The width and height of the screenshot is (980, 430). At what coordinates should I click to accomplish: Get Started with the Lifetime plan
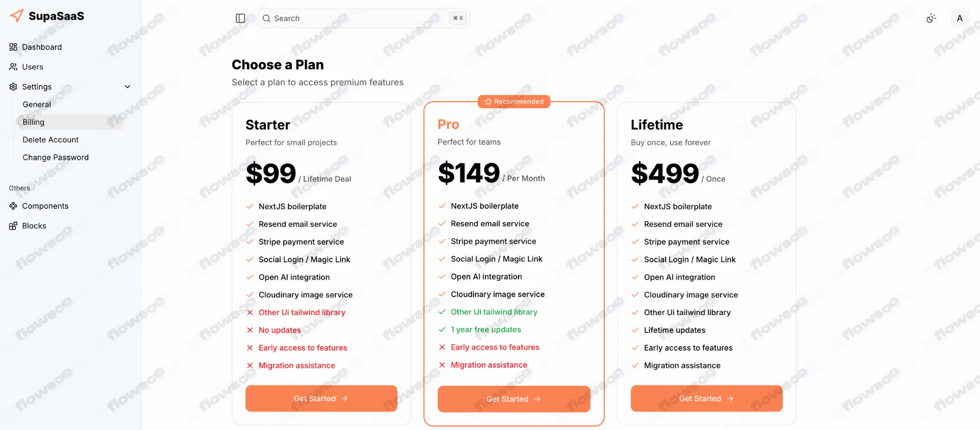(706, 398)
